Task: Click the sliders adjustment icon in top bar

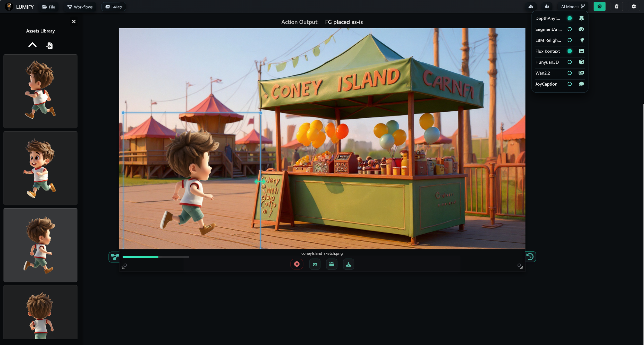Action: pos(547,7)
